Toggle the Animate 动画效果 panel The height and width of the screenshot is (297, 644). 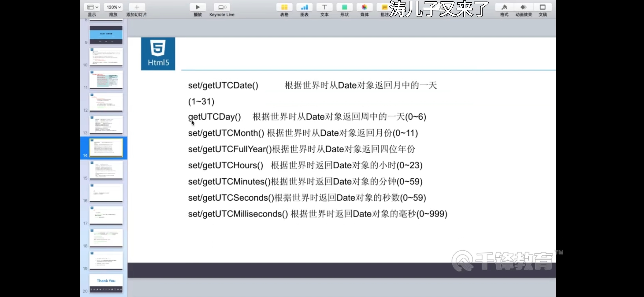523,7
